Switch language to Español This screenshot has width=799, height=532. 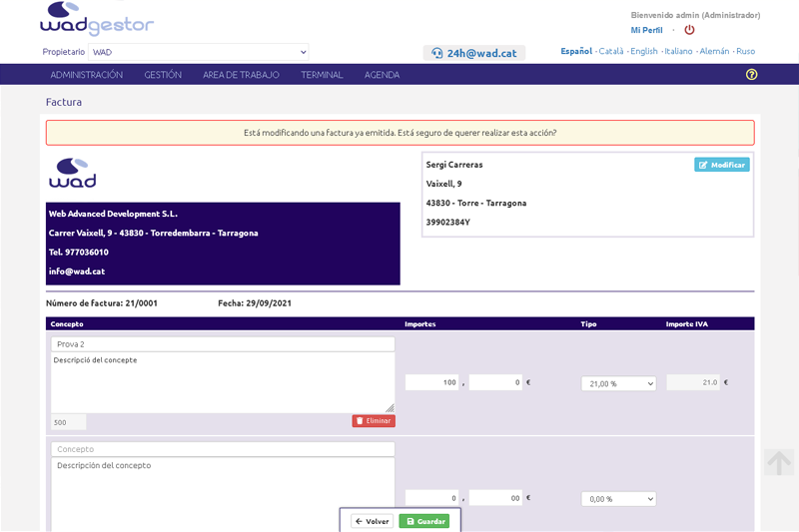pyautogui.click(x=576, y=51)
